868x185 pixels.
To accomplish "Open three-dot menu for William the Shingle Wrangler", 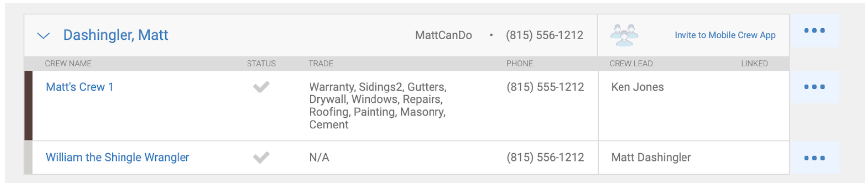I will (814, 158).
